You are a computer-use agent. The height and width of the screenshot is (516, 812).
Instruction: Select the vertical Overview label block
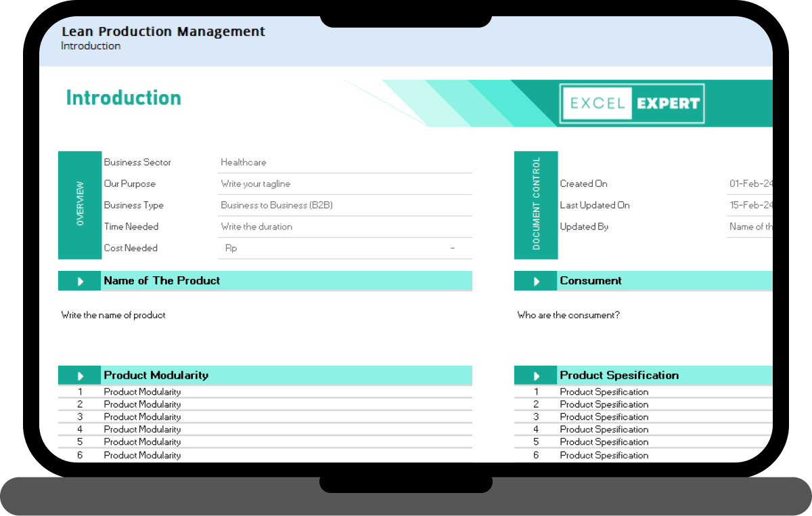80,205
